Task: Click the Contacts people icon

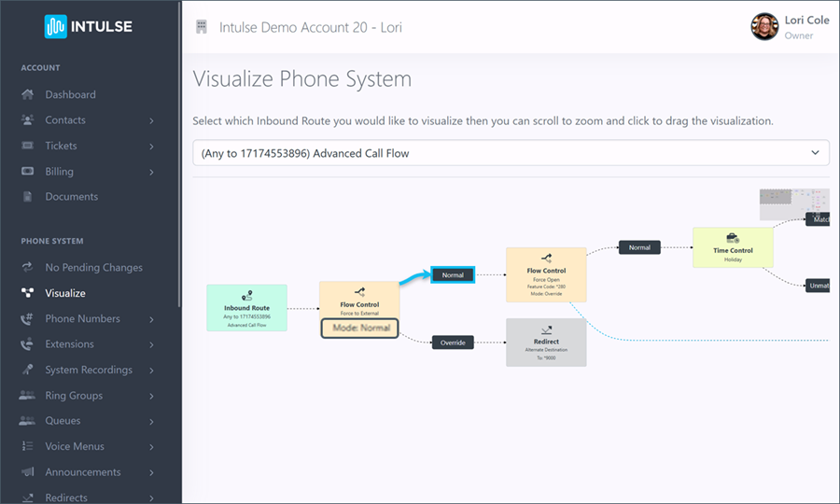Action: click(x=27, y=120)
